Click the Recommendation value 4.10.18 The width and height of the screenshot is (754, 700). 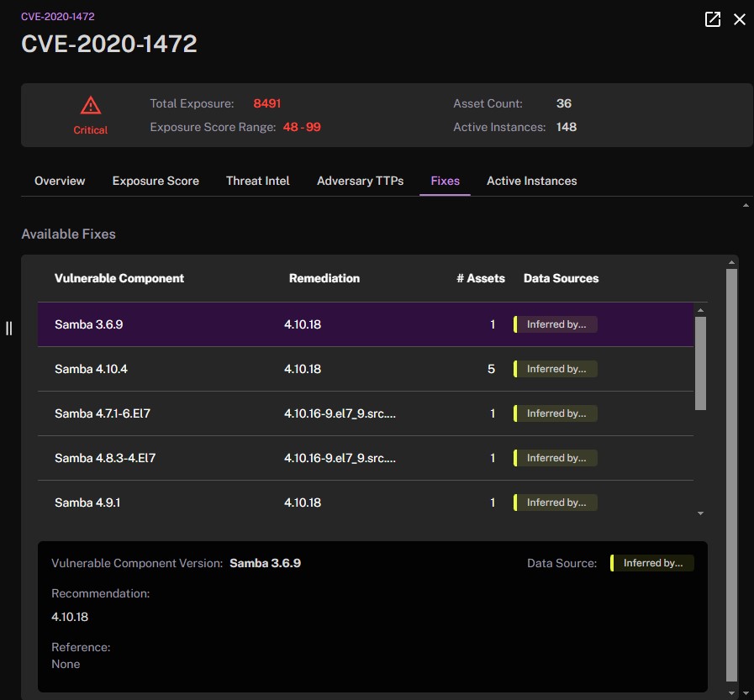(70, 617)
